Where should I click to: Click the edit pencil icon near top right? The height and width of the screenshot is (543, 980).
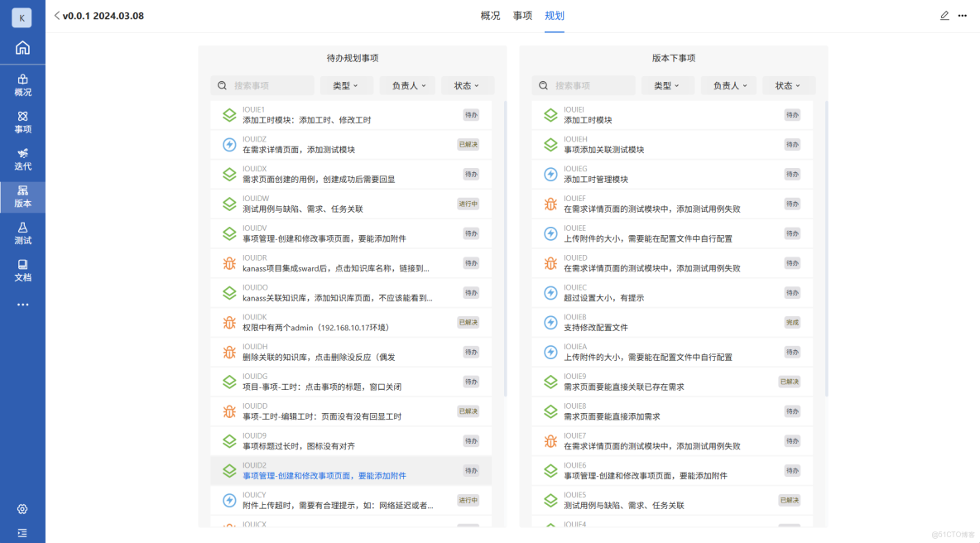pos(944,15)
